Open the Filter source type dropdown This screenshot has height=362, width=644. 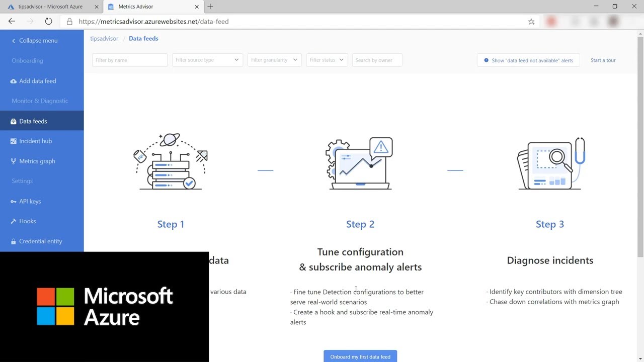(207, 60)
